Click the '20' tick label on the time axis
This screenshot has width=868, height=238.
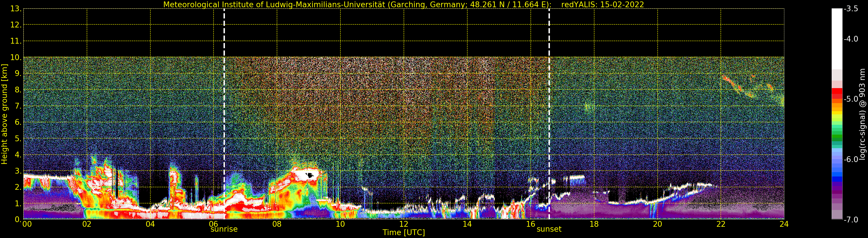(x=657, y=224)
